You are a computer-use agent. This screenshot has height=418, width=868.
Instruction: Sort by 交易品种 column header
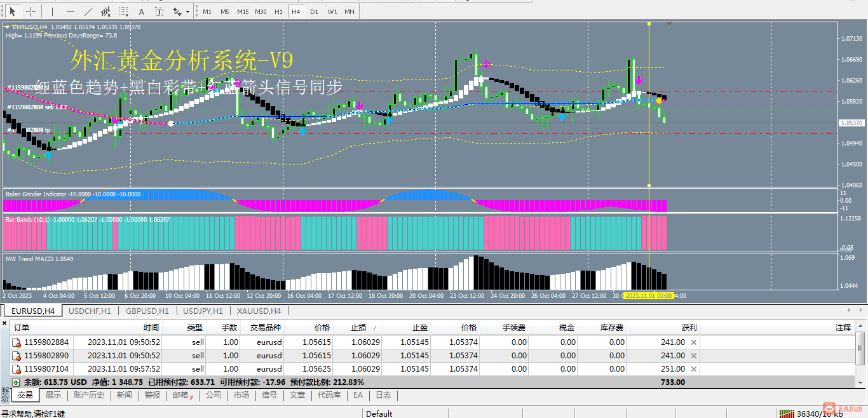click(263, 327)
